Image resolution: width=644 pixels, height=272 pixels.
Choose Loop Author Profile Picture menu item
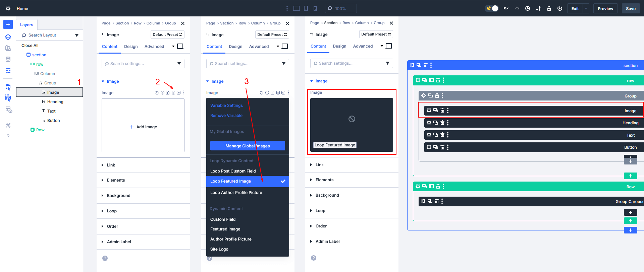[236, 193]
